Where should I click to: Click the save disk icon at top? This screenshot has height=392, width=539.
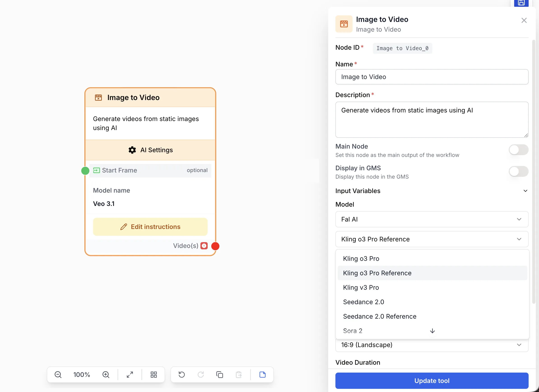521,3
